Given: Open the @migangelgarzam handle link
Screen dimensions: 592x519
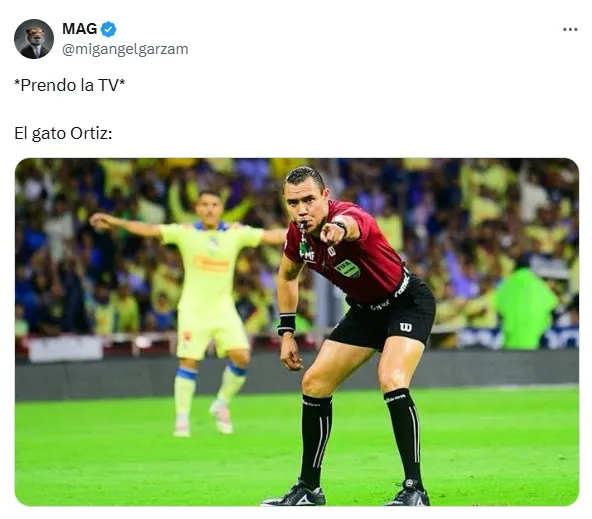Looking at the screenshot, I should 125,49.
